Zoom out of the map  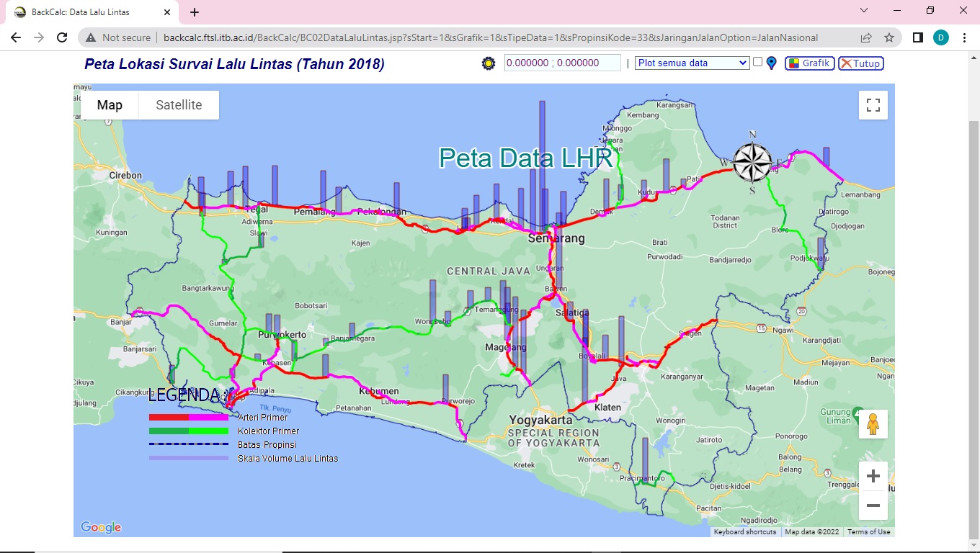pos(873,505)
